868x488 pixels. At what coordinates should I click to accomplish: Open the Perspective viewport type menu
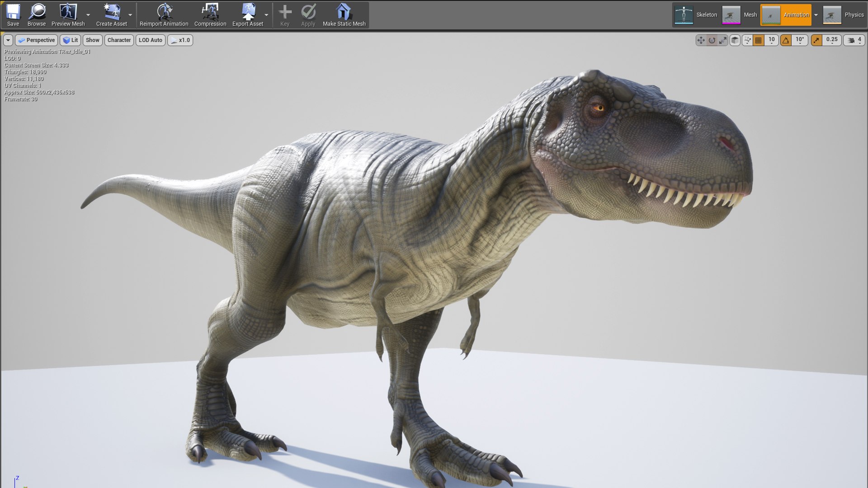[x=37, y=40]
